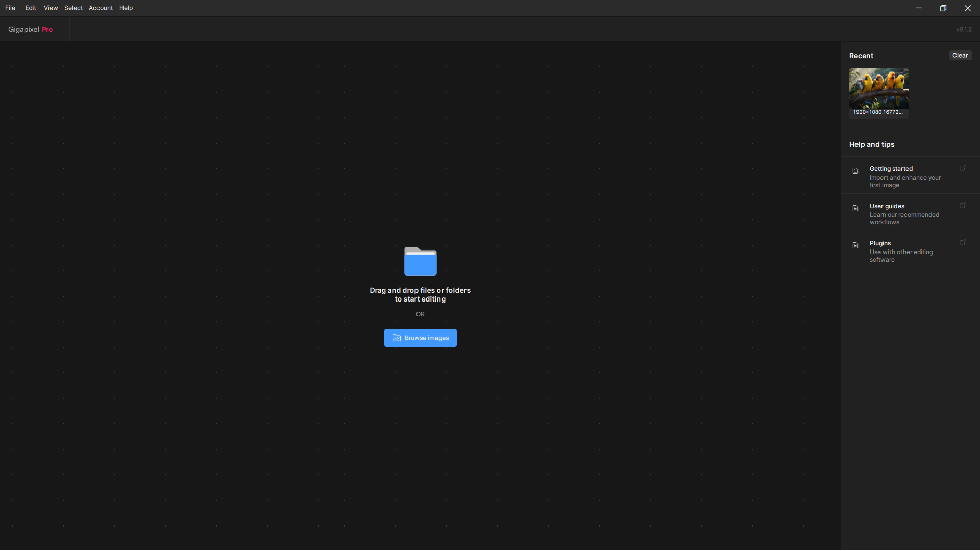This screenshot has height=551, width=980.
Task: Open the Help menu
Action: click(126, 8)
